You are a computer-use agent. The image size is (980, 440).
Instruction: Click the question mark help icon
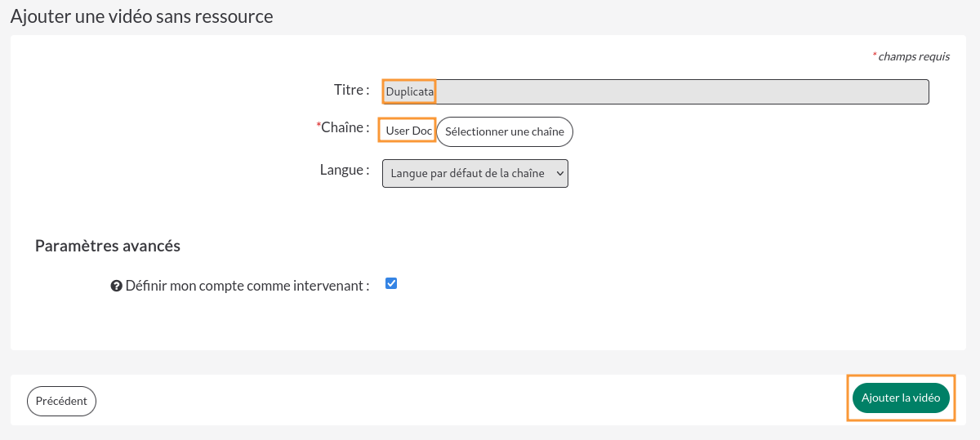pyautogui.click(x=116, y=287)
